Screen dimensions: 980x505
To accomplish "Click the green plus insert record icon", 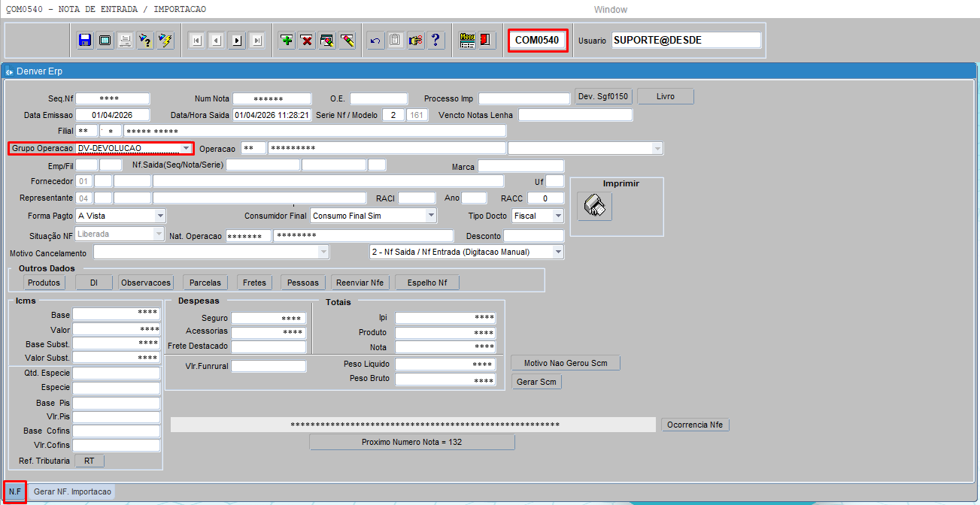I will [287, 41].
